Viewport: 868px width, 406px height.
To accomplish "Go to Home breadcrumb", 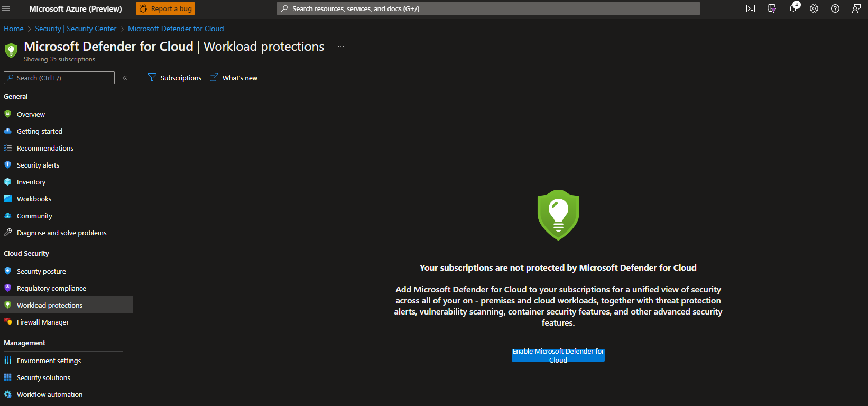I will click(x=14, y=29).
